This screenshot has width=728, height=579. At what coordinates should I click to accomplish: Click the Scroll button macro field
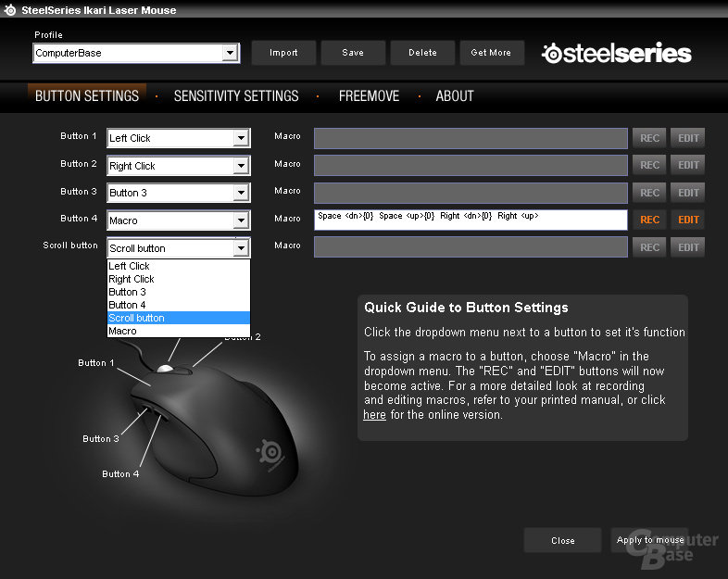(471, 247)
